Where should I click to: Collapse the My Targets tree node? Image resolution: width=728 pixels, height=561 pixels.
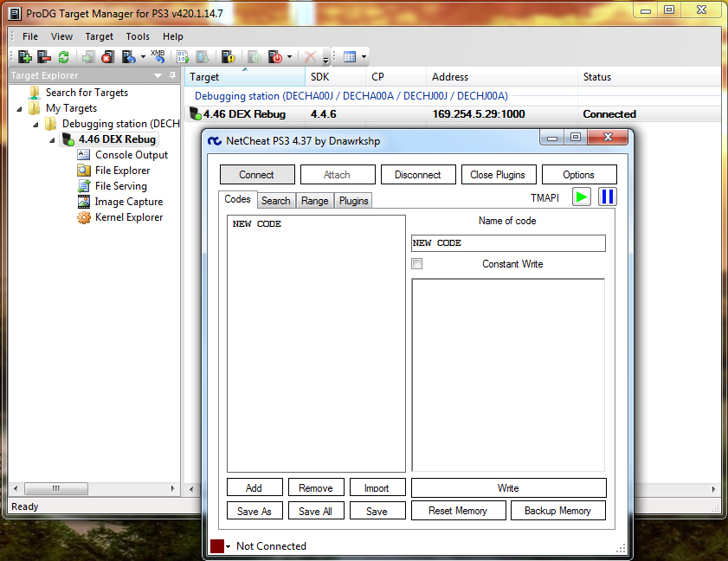19,109
